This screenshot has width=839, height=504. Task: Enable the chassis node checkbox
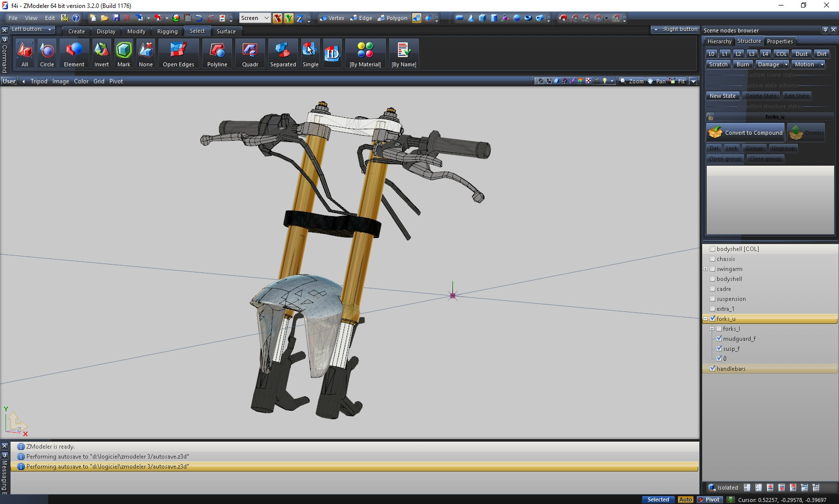(713, 259)
